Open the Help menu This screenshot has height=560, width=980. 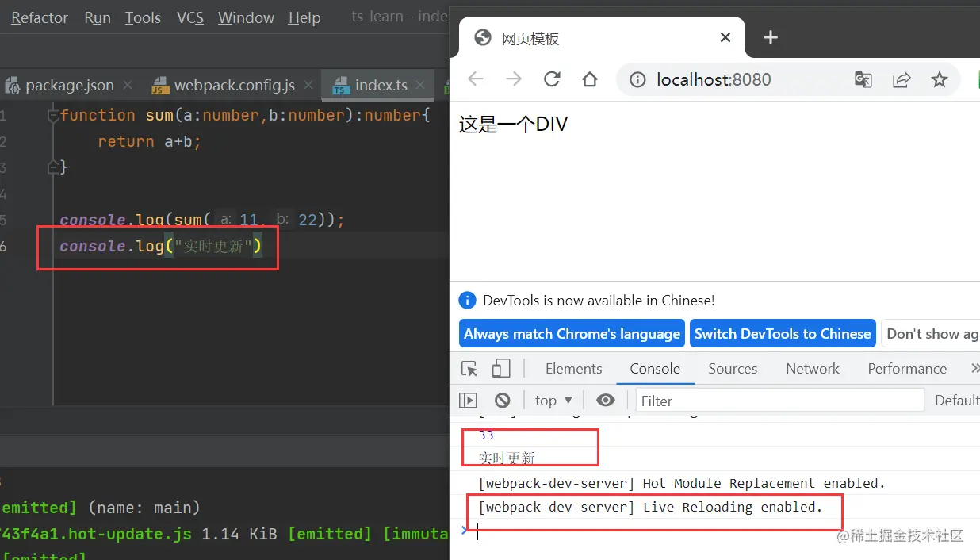pos(304,17)
